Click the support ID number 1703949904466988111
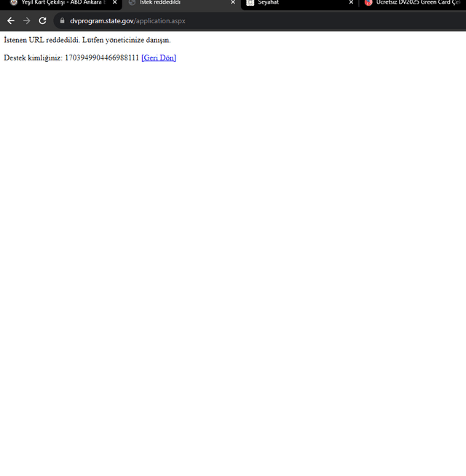The height and width of the screenshot is (476, 466). tap(102, 57)
